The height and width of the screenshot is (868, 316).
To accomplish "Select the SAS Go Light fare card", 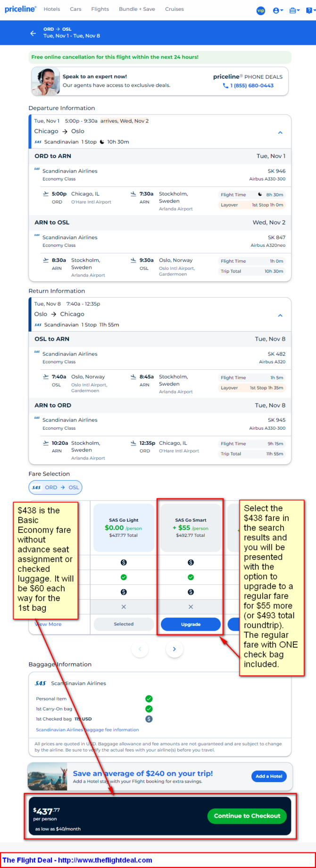I will click(124, 528).
